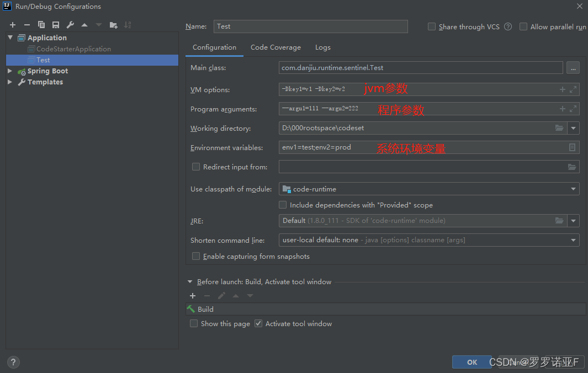This screenshot has height=373, width=588.
Task: Open edit templates wrench icon
Action: 70,25
